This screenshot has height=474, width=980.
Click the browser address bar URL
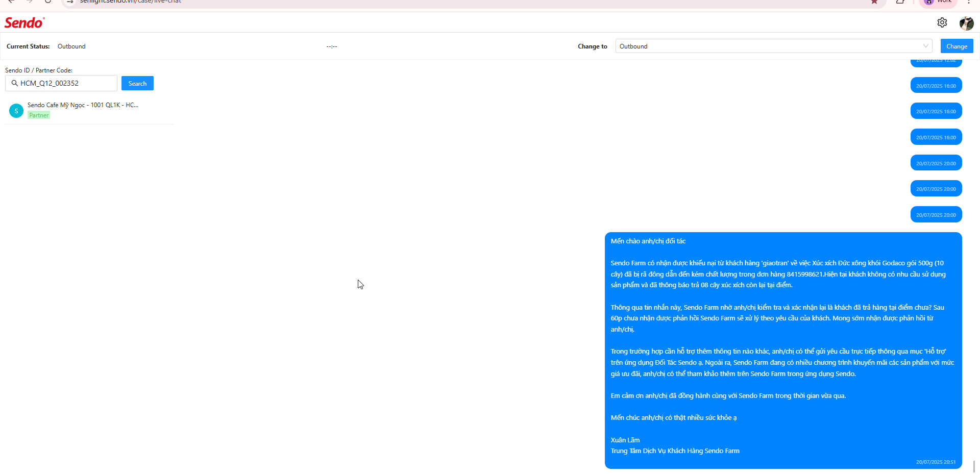pos(131,2)
